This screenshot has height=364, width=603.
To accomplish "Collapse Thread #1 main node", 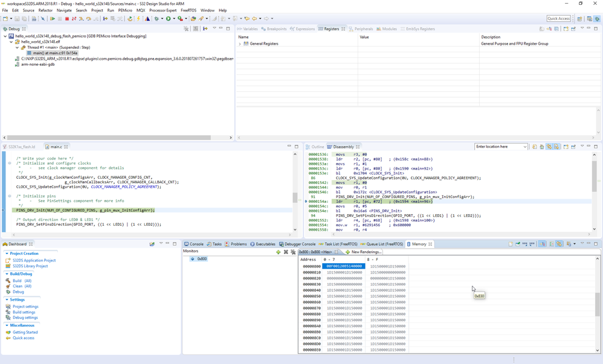I will click(x=18, y=48).
